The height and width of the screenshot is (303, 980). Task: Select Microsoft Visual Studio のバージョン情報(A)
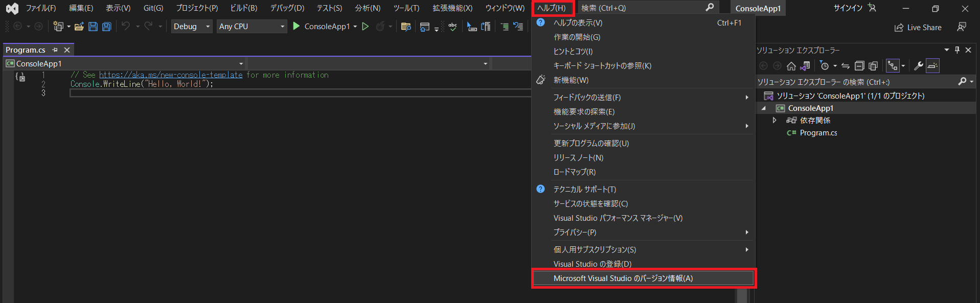tap(644, 278)
